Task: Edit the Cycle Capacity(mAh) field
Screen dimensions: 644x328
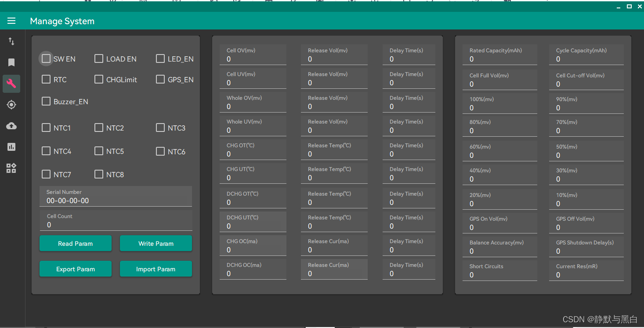Action: (586, 55)
